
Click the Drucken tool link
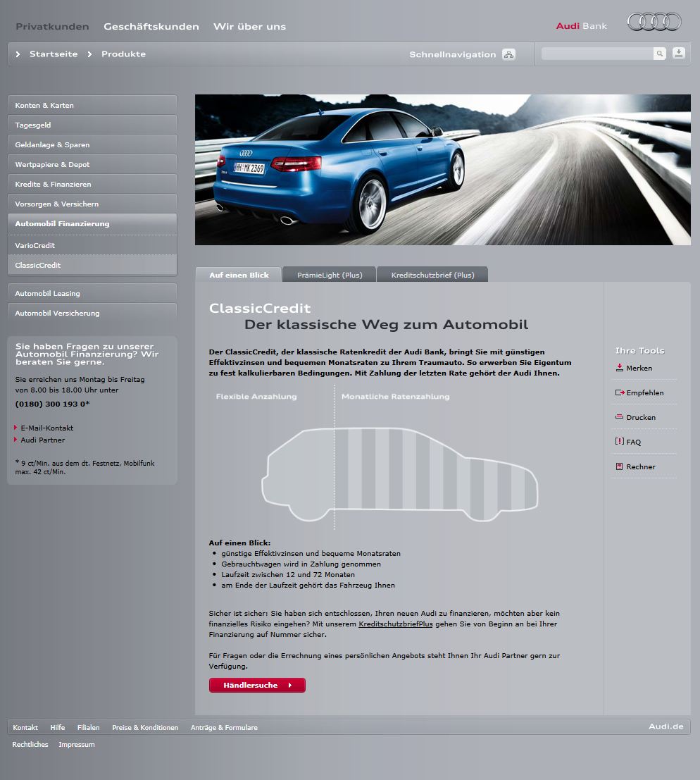point(641,417)
